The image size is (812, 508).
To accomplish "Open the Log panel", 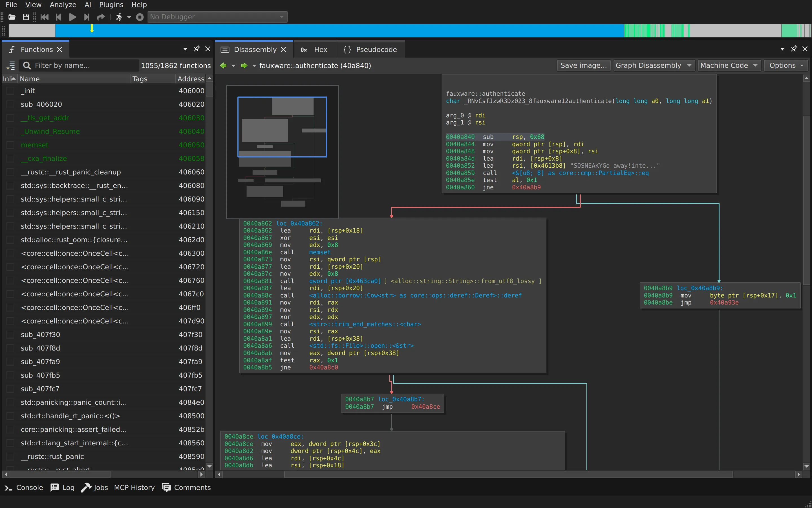I will coord(62,487).
